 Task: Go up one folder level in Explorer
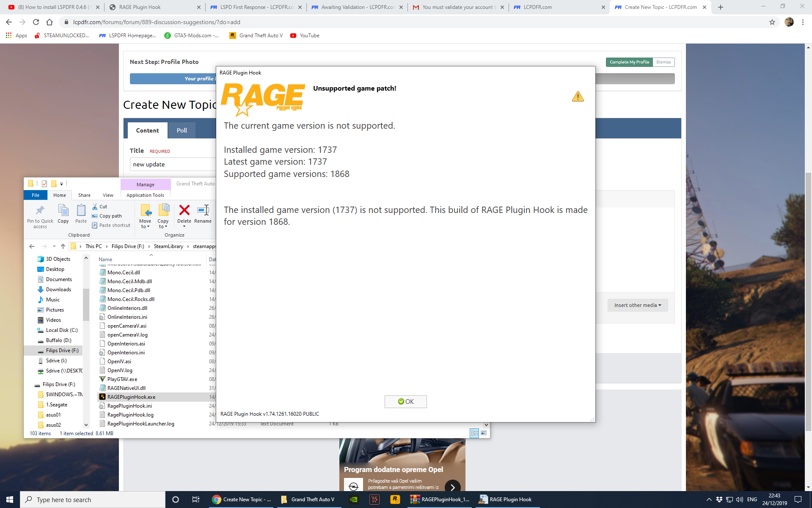click(63, 246)
